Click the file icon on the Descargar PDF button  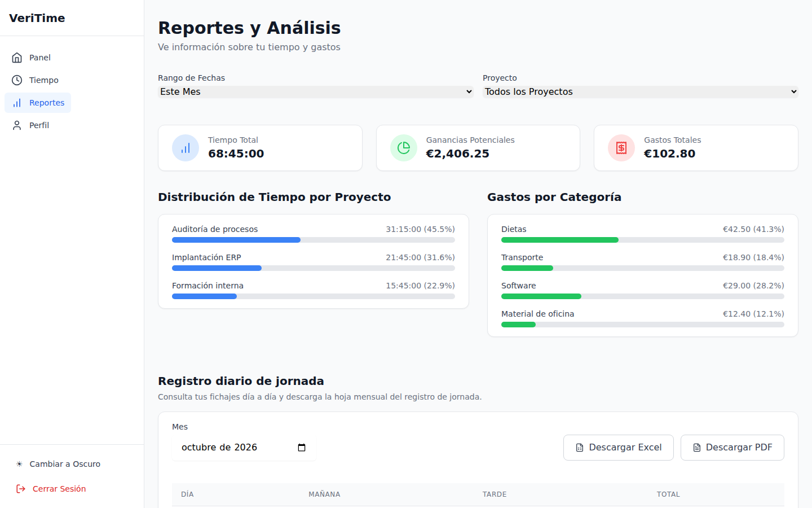[697, 448]
